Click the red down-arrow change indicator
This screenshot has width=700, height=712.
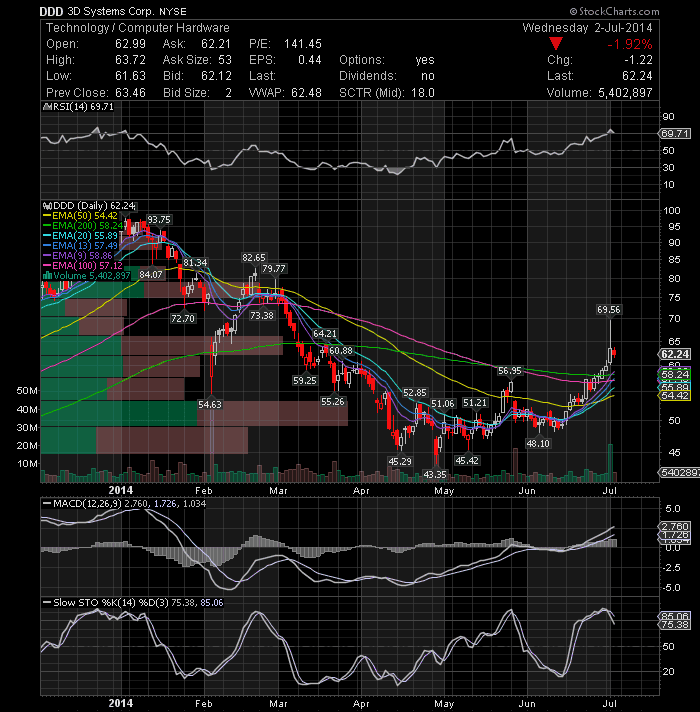556,44
